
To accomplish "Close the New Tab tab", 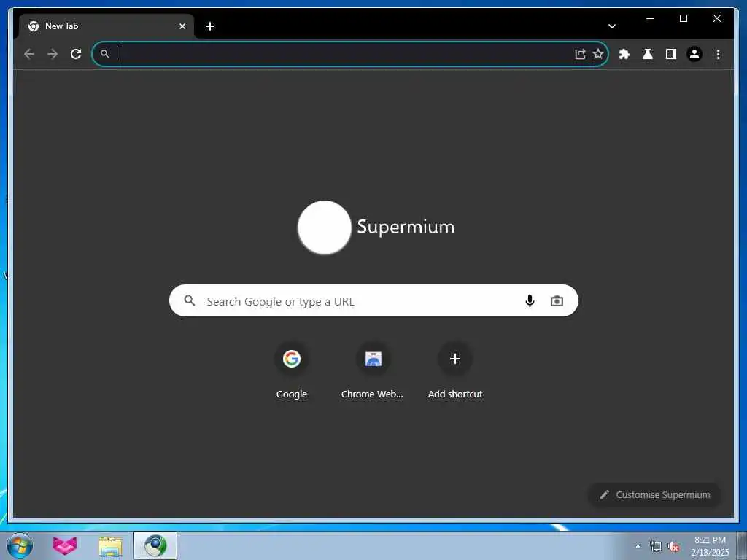I will pyautogui.click(x=182, y=26).
